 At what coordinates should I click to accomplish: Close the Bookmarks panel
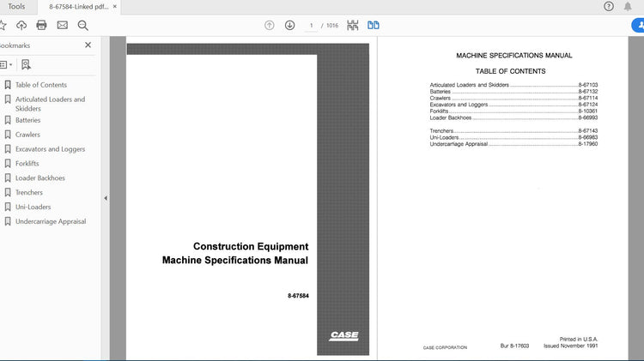click(x=88, y=45)
